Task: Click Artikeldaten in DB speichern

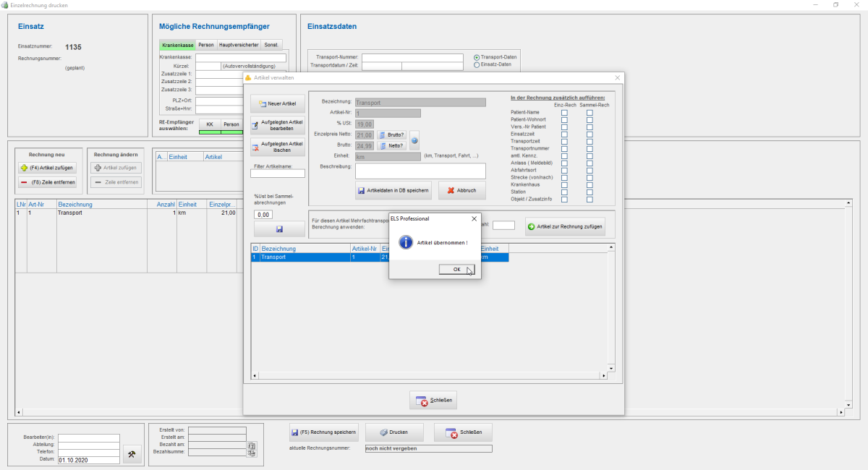Action: pos(393,190)
